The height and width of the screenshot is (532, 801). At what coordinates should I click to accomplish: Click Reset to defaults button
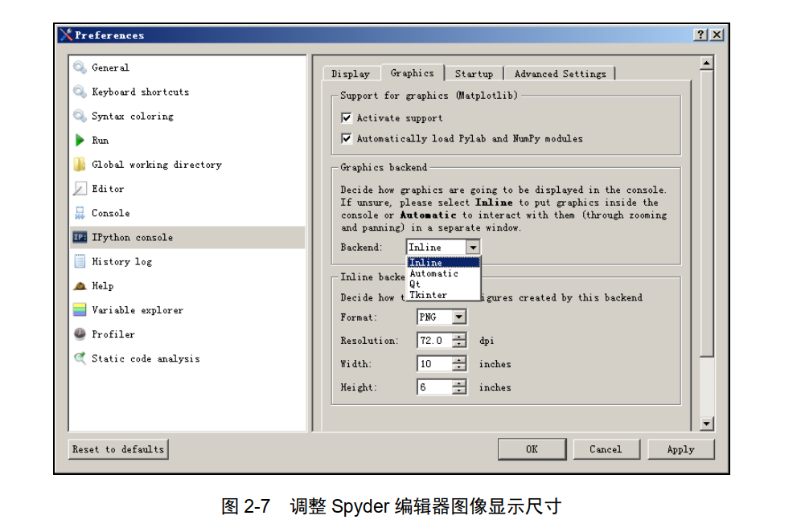(x=118, y=449)
